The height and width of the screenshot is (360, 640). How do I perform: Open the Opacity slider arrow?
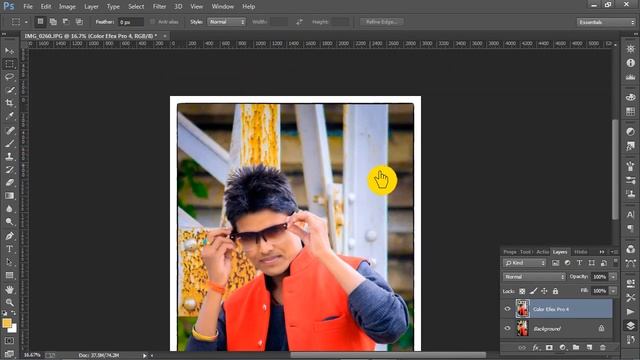tap(613, 277)
